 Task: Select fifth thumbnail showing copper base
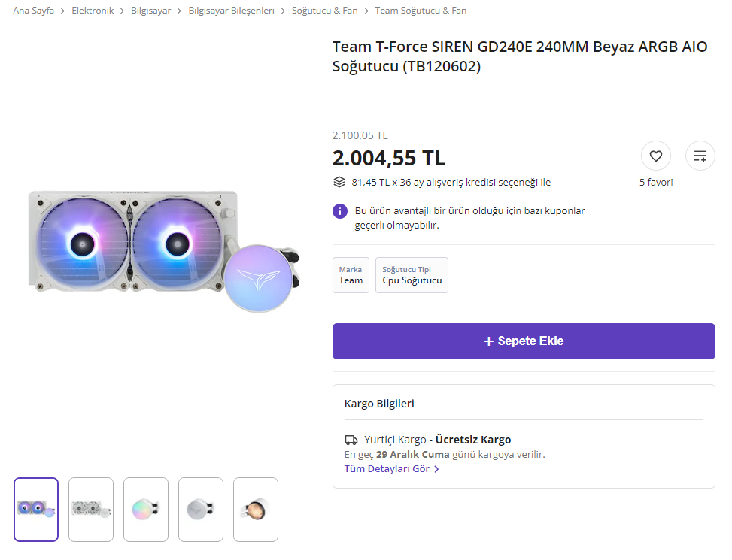(256, 510)
